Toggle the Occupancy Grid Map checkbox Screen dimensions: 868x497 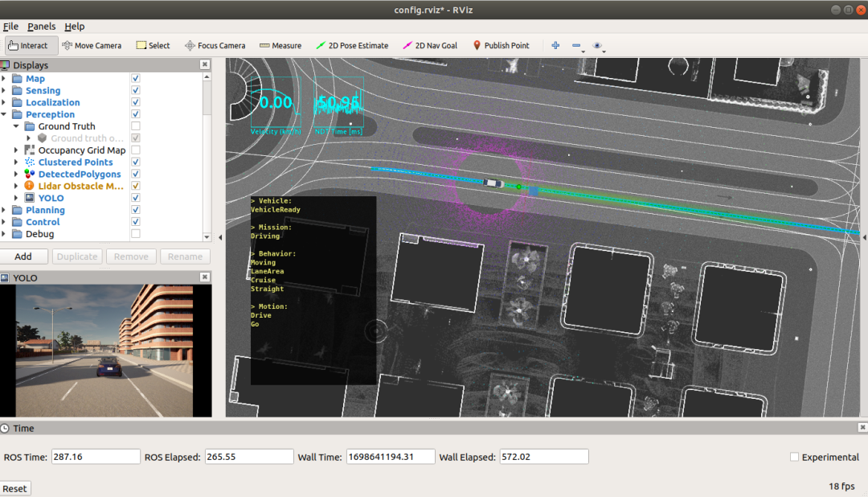pos(136,150)
